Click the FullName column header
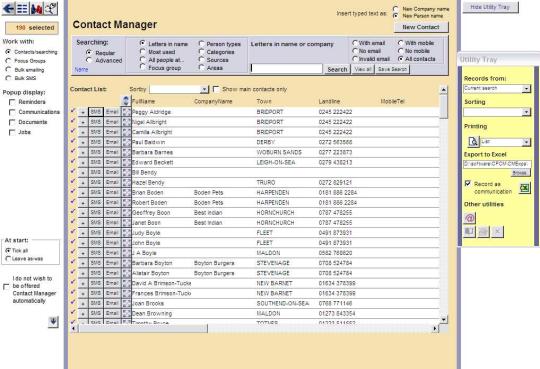 tap(143, 101)
